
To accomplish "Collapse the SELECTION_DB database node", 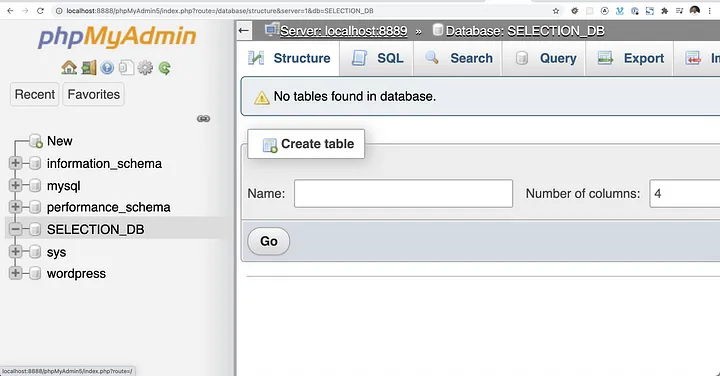I will pyautogui.click(x=15, y=229).
